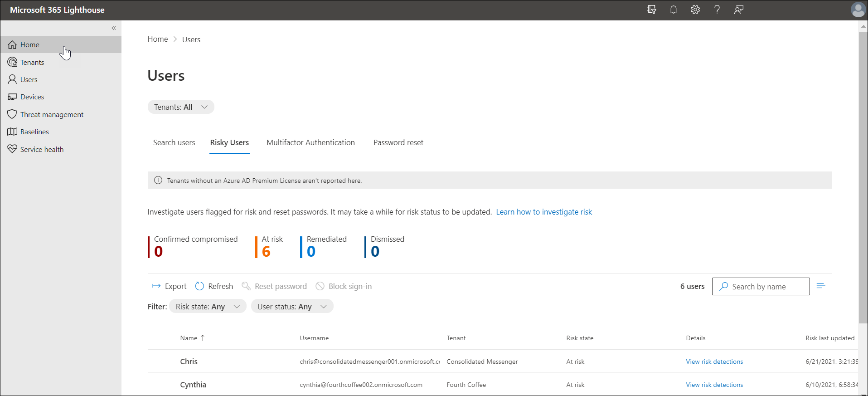Open the User status: Any filter
Viewport: 868px width, 396px height.
(292, 307)
